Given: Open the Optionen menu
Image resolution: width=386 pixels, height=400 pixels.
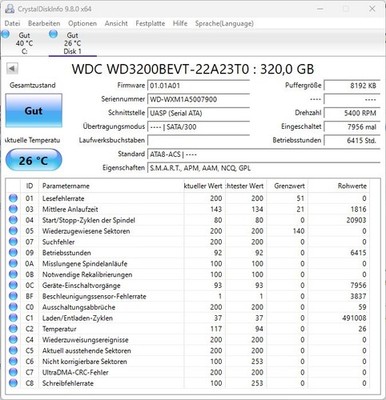Looking at the screenshot, I should (82, 23).
